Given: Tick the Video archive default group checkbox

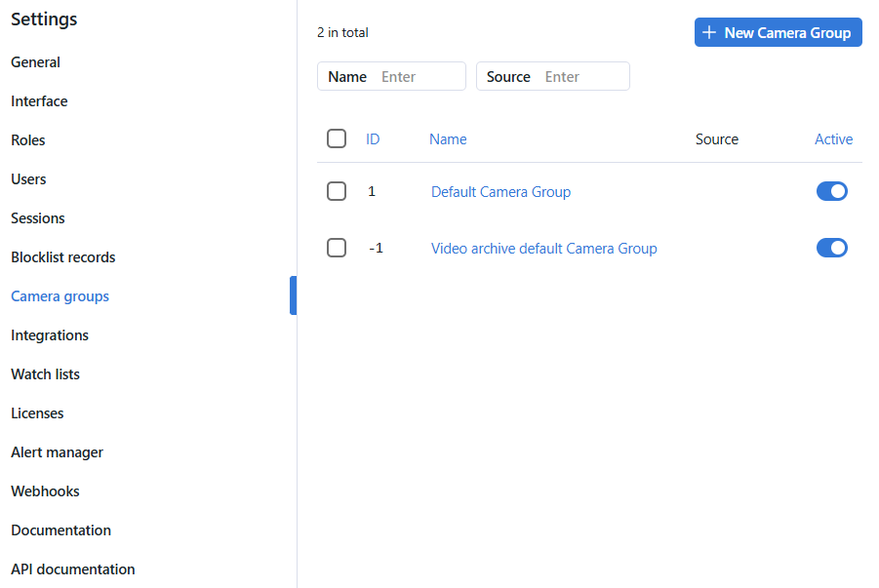Looking at the screenshot, I should 337,248.
